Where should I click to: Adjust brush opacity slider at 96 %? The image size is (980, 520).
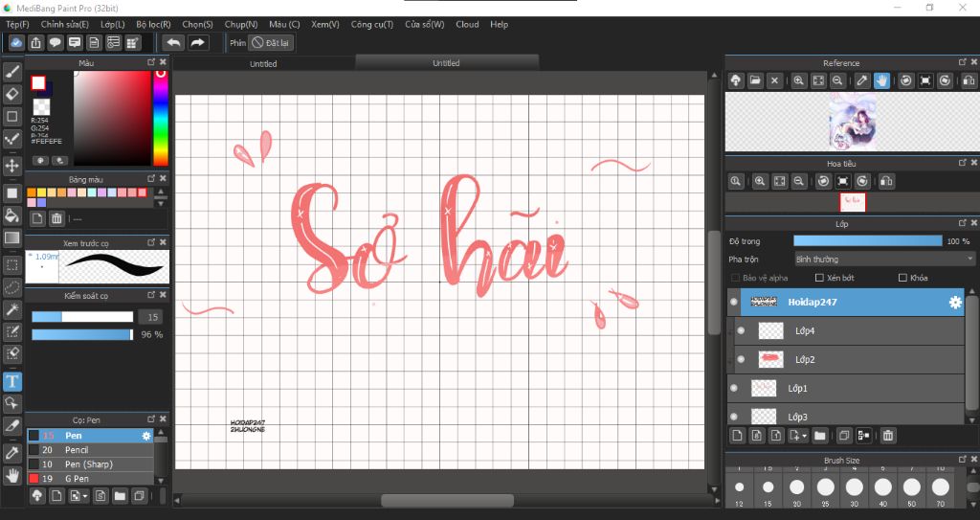pyautogui.click(x=82, y=335)
